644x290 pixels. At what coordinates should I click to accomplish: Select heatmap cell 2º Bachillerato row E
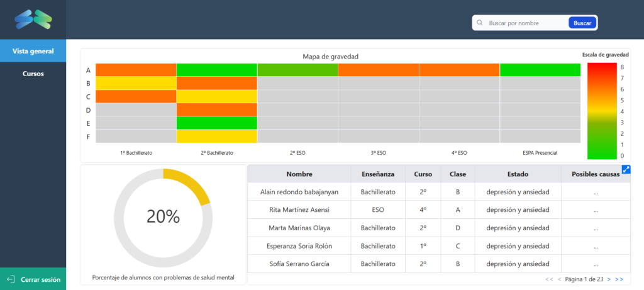(217, 123)
